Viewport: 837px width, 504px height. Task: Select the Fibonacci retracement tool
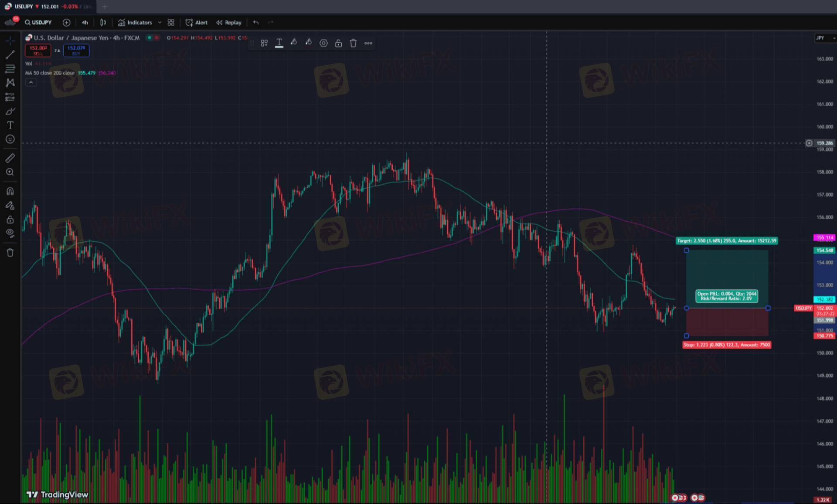coord(10,69)
